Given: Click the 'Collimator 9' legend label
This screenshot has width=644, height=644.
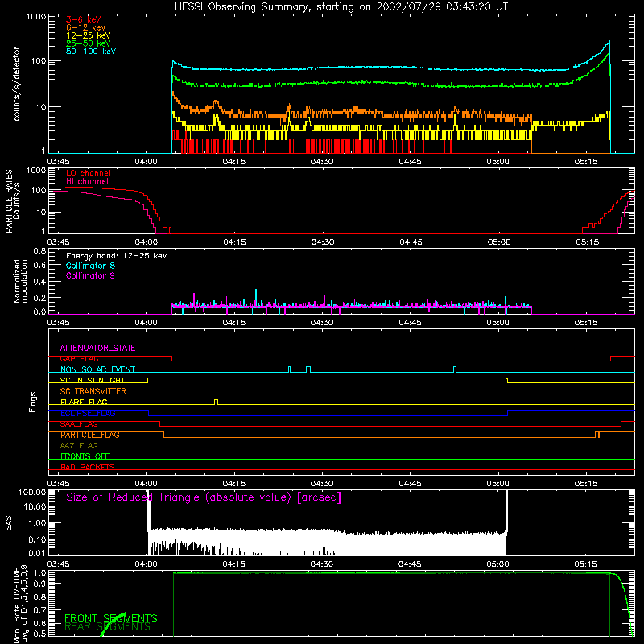Looking at the screenshot, I should (90, 275).
